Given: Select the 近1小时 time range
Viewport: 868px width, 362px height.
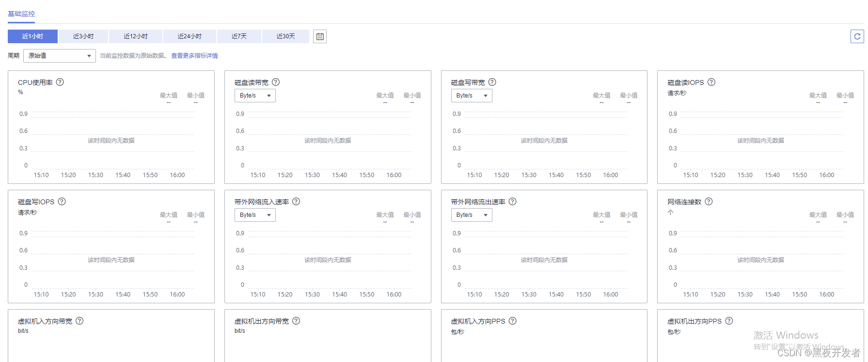Looking at the screenshot, I should point(32,36).
